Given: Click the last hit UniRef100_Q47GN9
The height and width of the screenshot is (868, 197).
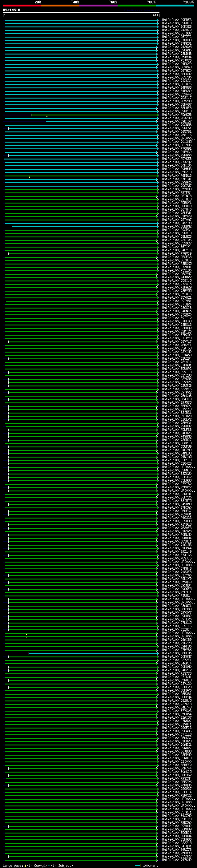Looking at the screenshot, I should point(176,860).
